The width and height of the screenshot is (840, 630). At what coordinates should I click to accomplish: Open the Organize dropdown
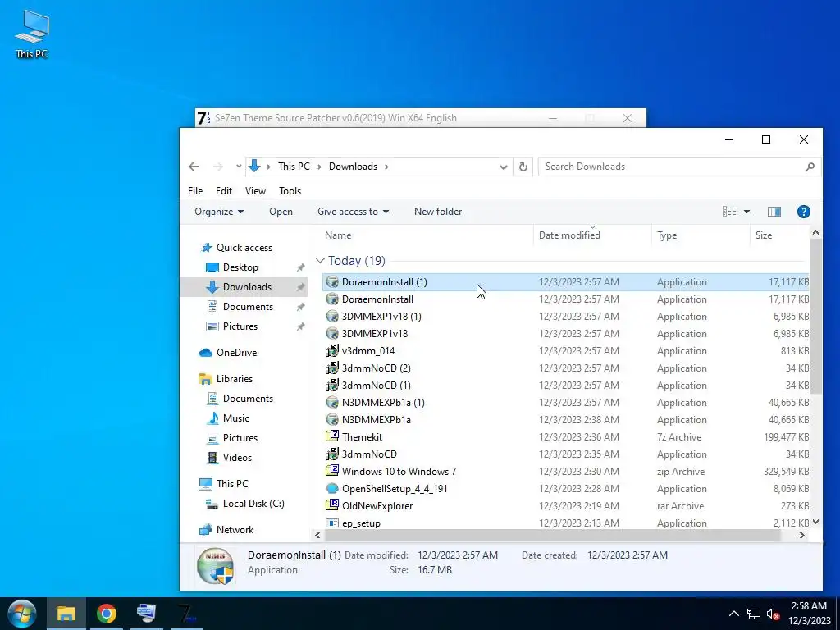[x=219, y=212]
